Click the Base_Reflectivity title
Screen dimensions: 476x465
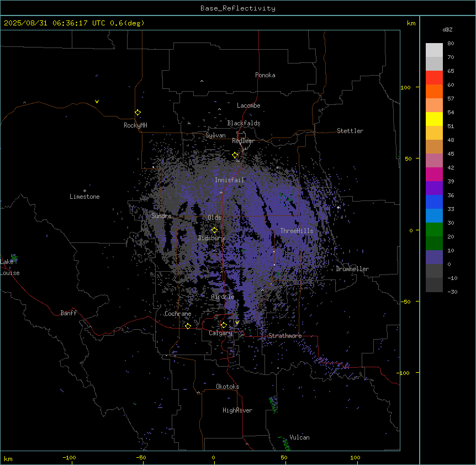[238, 8]
